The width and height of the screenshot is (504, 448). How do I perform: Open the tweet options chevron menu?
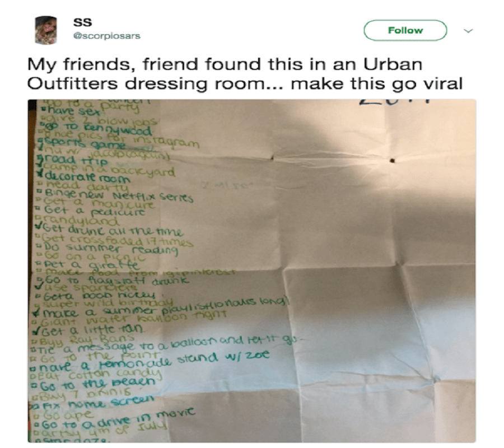[x=468, y=31]
